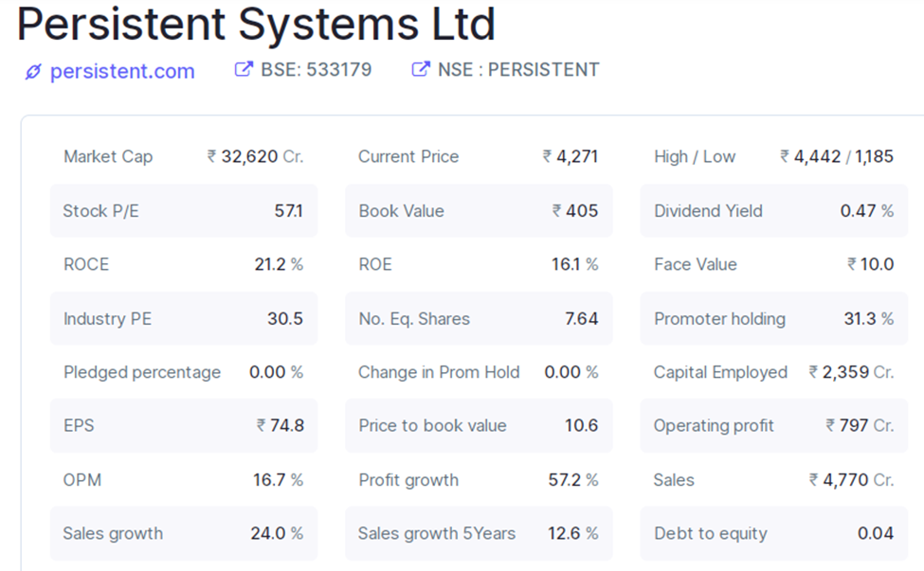The height and width of the screenshot is (571, 924).
Task: Click Pledged percentage value 0.00 %
Action: [x=276, y=372]
